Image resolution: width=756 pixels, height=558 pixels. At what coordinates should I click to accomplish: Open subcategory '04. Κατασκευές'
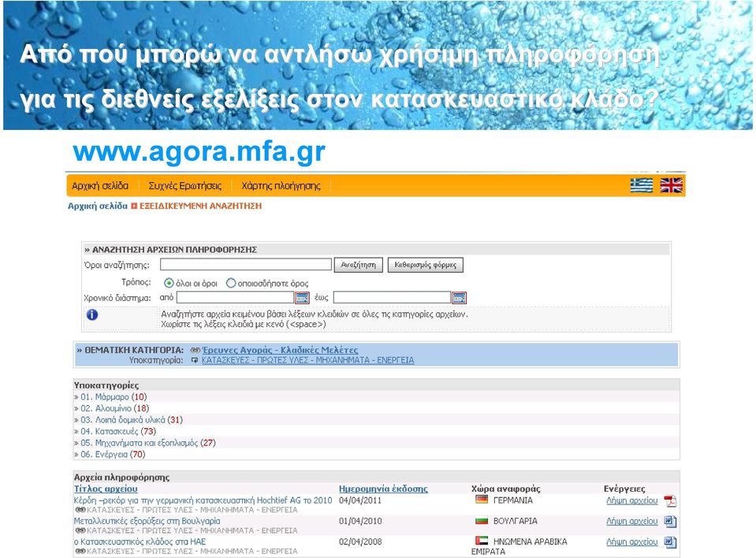109,431
